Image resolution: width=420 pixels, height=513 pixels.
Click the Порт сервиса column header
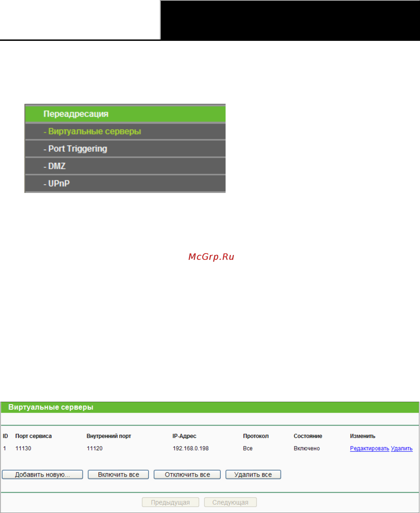(33, 436)
